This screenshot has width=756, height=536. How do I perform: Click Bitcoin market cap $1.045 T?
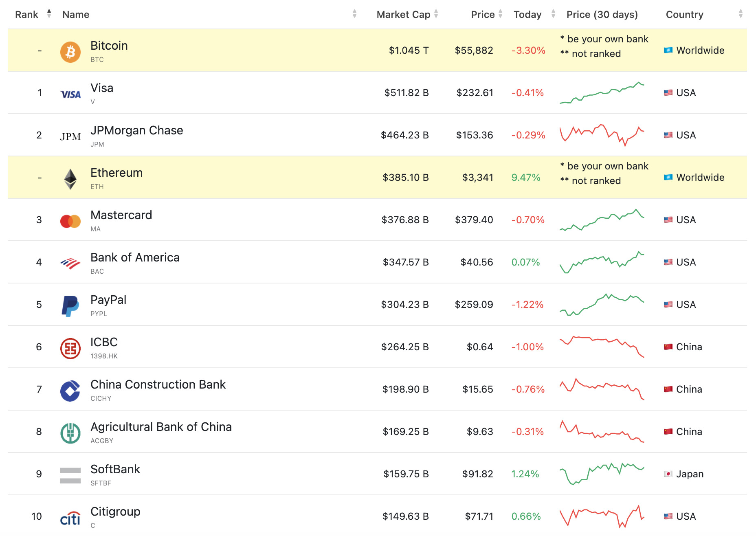point(409,51)
